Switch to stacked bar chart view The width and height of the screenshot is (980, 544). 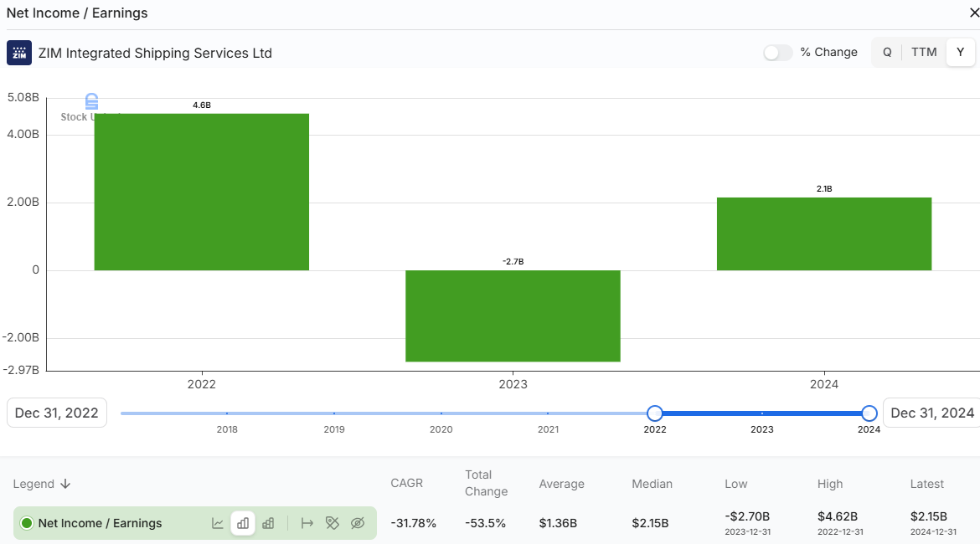[268, 523]
